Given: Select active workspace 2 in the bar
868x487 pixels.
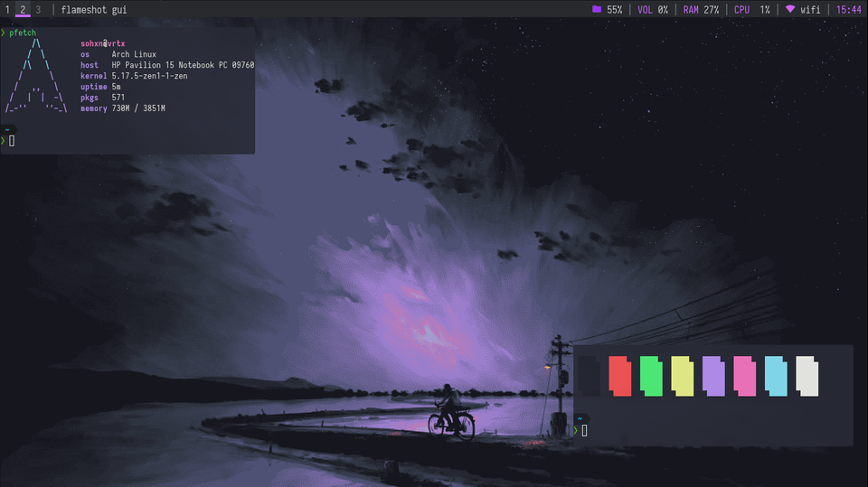Looking at the screenshot, I should 23,9.
